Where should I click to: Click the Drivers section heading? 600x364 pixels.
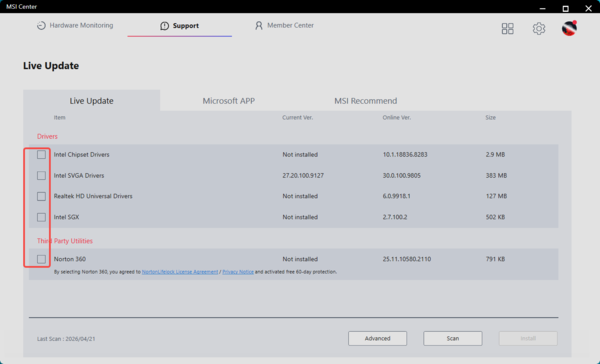click(47, 136)
